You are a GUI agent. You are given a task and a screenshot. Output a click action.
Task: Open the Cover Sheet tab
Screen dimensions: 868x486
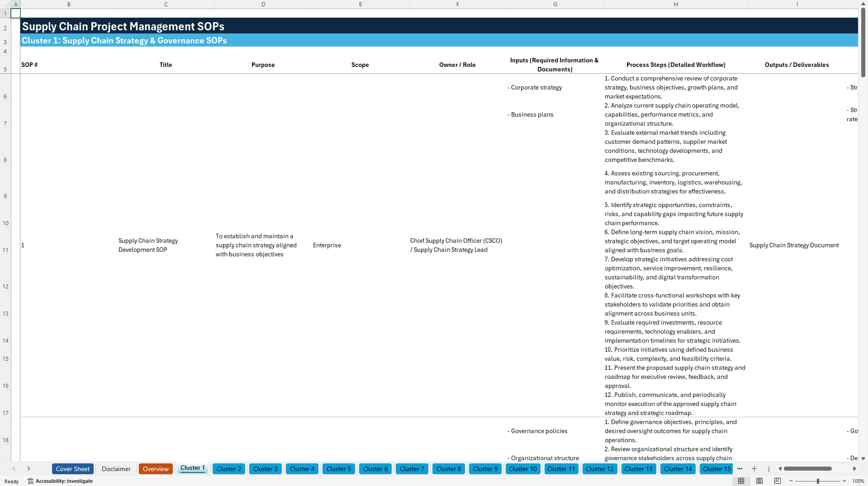coord(73,469)
